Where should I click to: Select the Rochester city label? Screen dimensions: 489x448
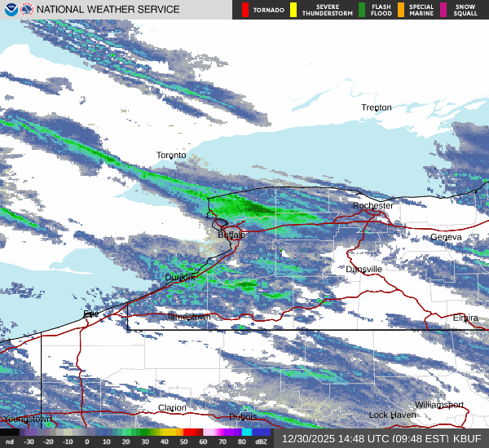pos(372,206)
